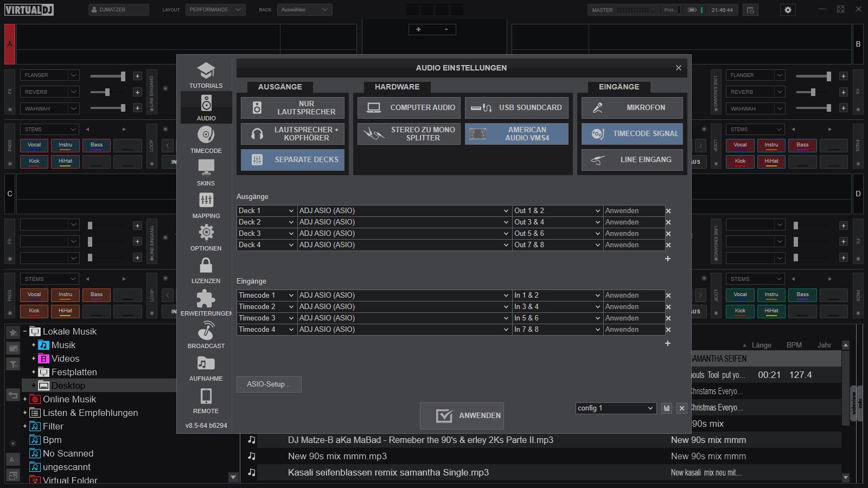Screen dimensions: 868x488
Task: Select the Audio speaker section icon
Action: 206,107
